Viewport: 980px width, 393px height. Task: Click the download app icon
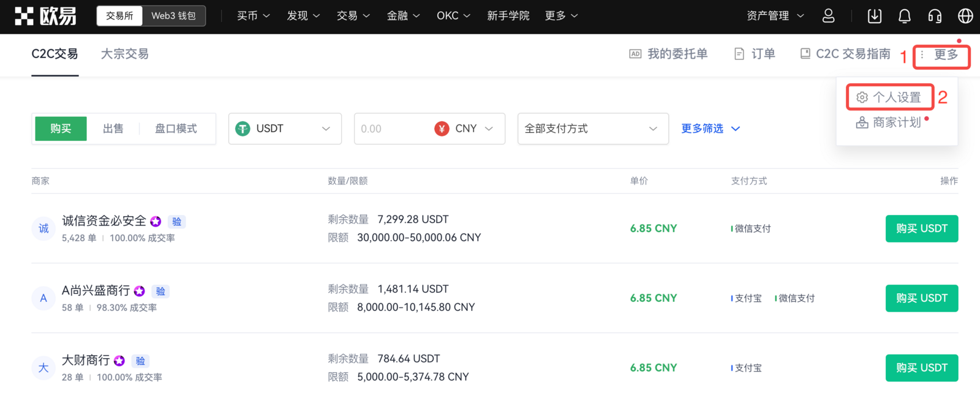pos(875,16)
